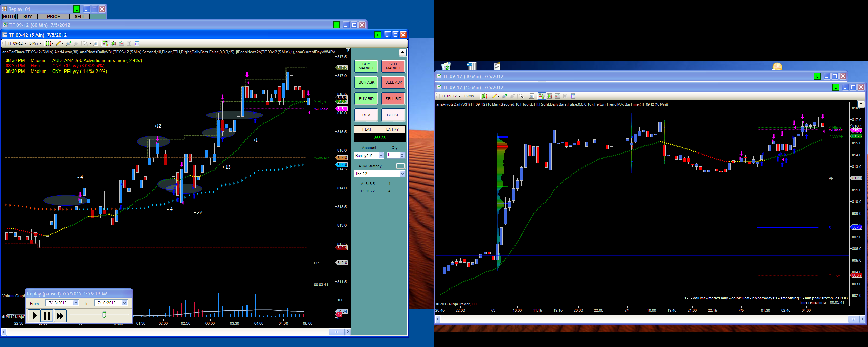Click green L link button on 30 Min window
868x347 pixels.
coord(817,76)
